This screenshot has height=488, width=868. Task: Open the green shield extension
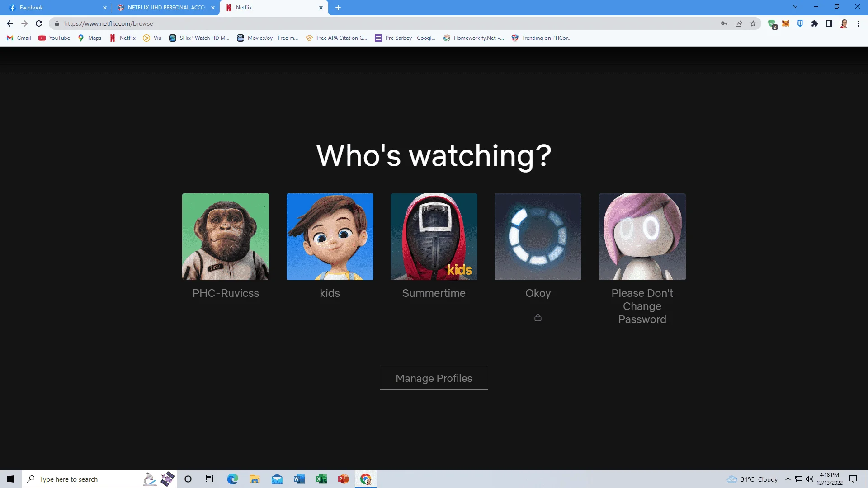[x=772, y=24]
